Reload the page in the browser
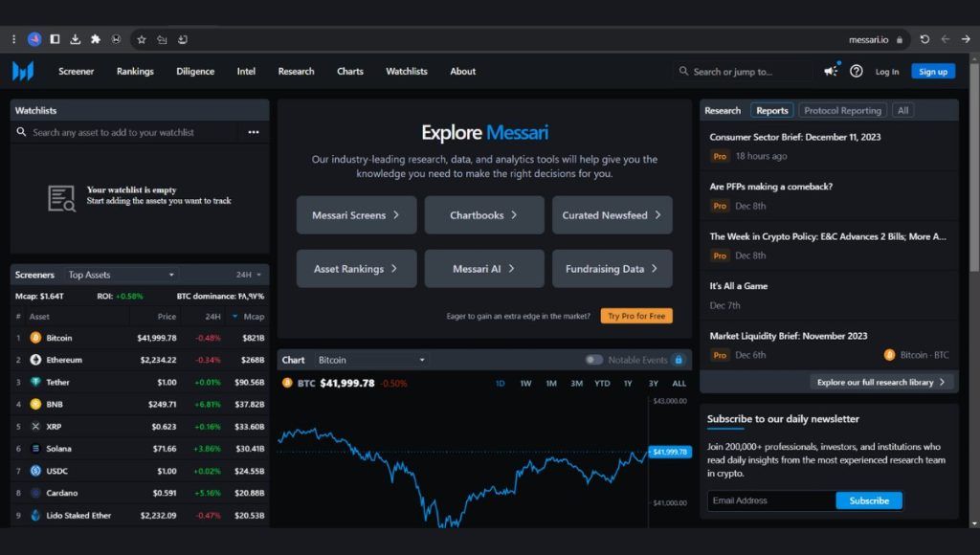The height and width of the screenshot is (555, 980). click(925, 39)
